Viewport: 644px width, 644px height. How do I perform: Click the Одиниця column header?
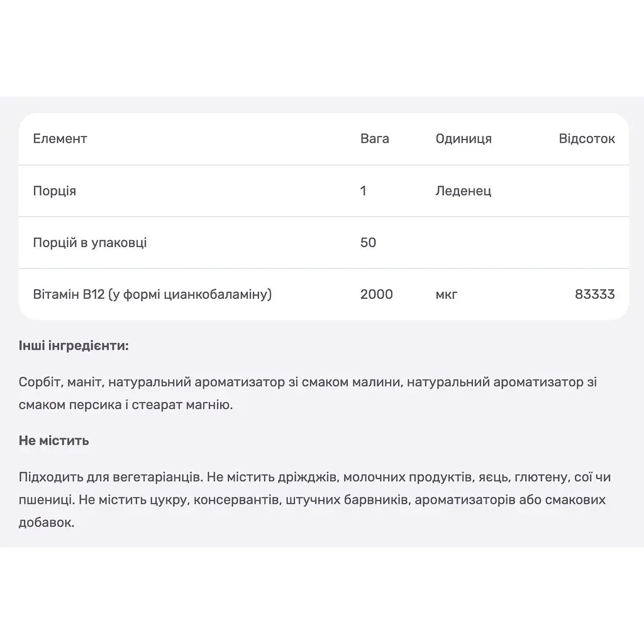point(464,139)
